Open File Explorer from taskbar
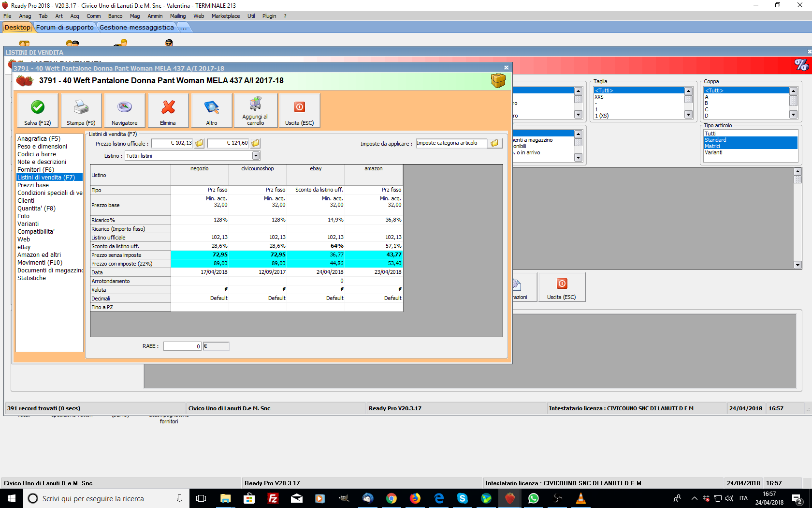 [225, 498]
